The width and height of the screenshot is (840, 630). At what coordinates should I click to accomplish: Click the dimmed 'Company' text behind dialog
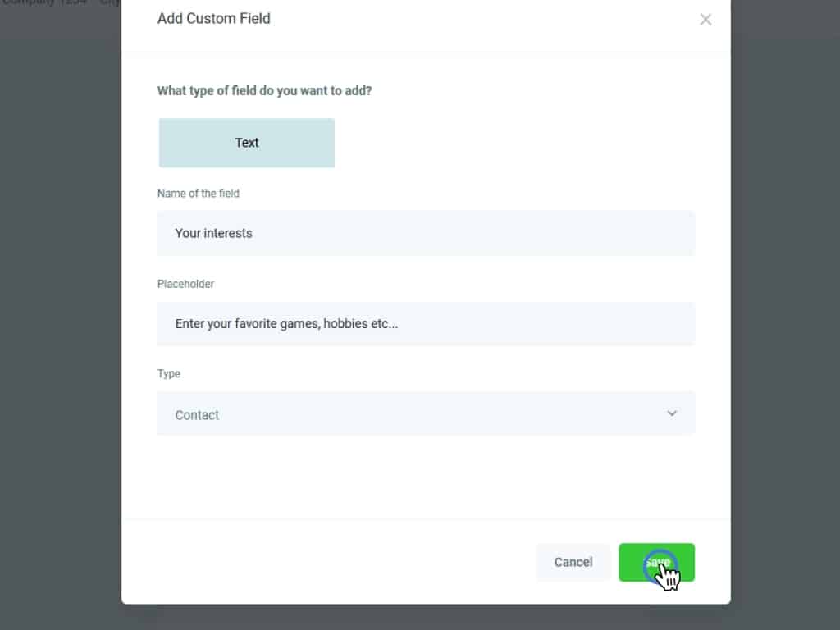[33, 3]
